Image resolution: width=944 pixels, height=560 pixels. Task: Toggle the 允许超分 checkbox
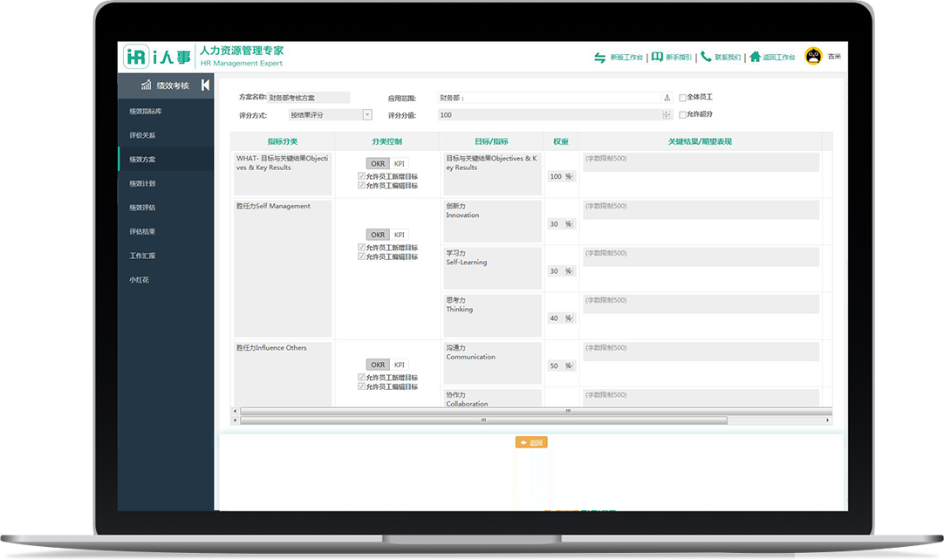(682, 114)
